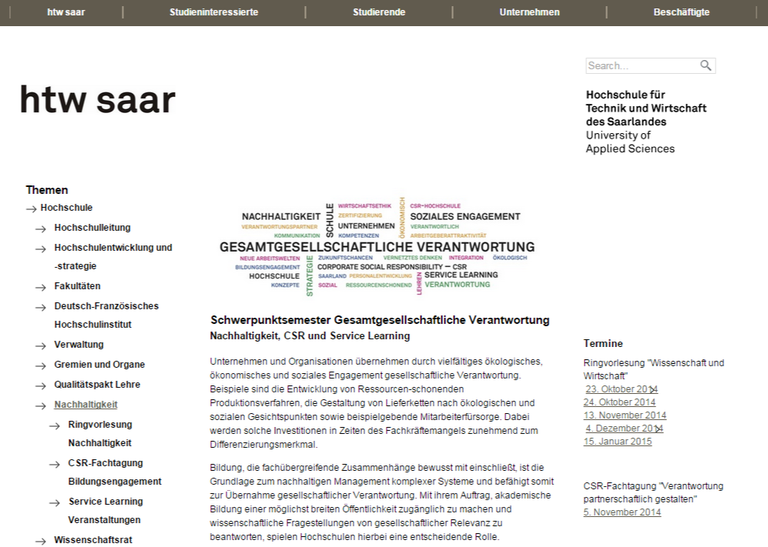Open the 23. Oktober 2014 date link
The width and height of the screenshot is (768, 547).
pos(621,389)
